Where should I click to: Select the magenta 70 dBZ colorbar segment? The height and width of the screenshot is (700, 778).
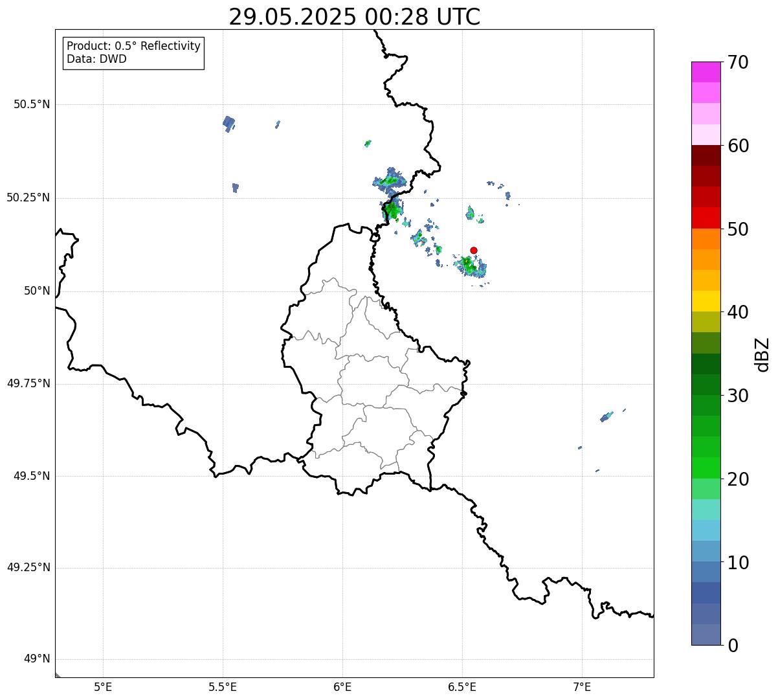(x=706, y=72)
